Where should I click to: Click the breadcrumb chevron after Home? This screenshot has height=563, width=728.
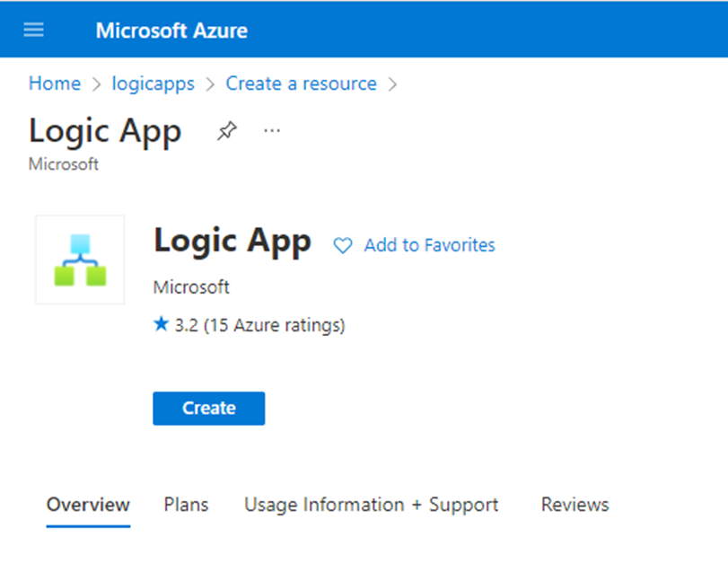coord(93,84)
